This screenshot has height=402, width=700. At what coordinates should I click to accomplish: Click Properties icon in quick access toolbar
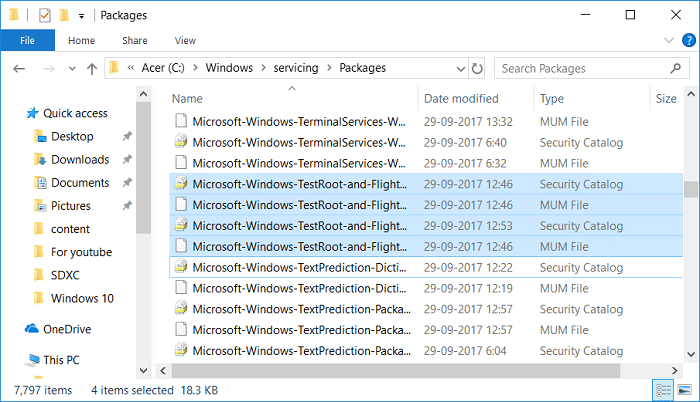click(47, 16)
